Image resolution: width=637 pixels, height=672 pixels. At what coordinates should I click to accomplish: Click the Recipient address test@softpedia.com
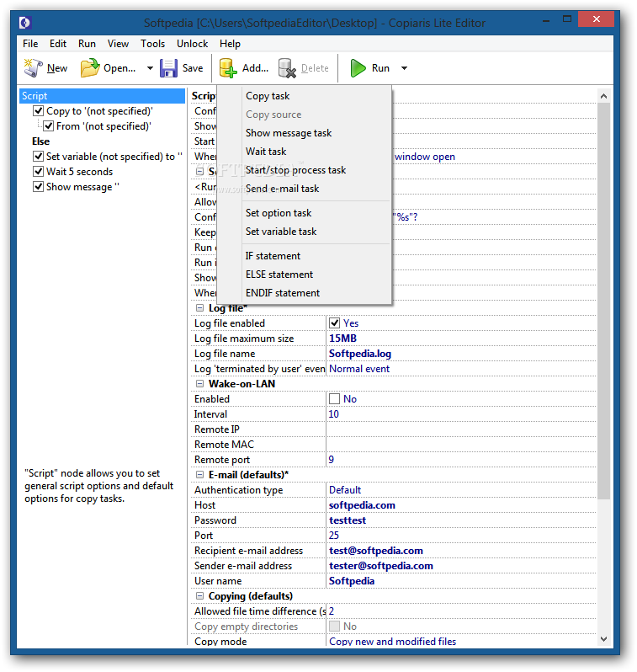coord(375,551)
